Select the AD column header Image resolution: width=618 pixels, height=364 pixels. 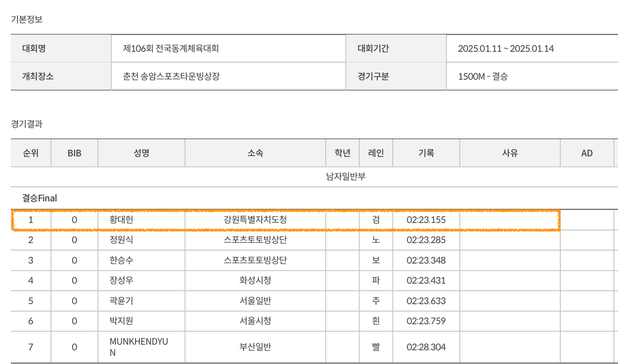587,153
